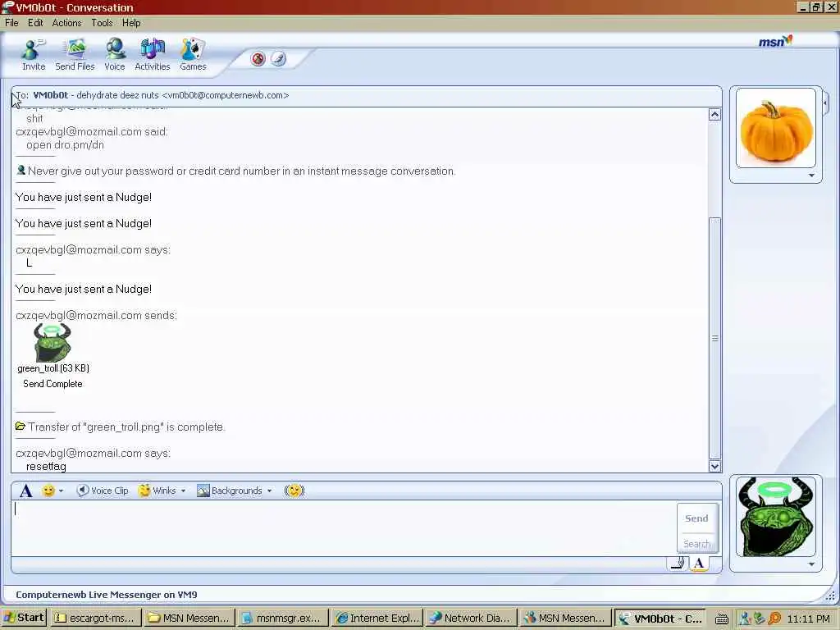Screen dimensions: 840x630
Task: Click the VM0b0t conversation taskbar button
Action: (660, 618)
